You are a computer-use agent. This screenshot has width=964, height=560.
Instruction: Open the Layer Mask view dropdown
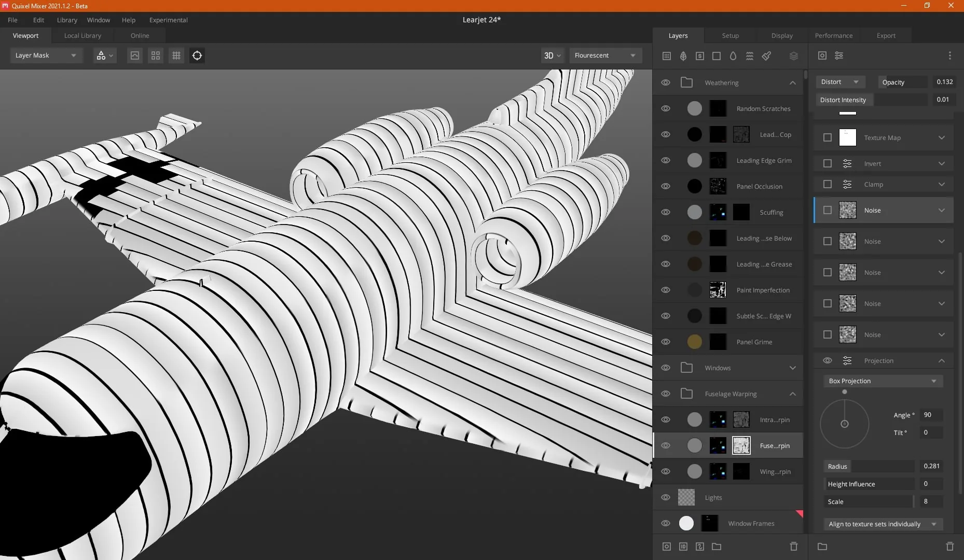[46, 55]
